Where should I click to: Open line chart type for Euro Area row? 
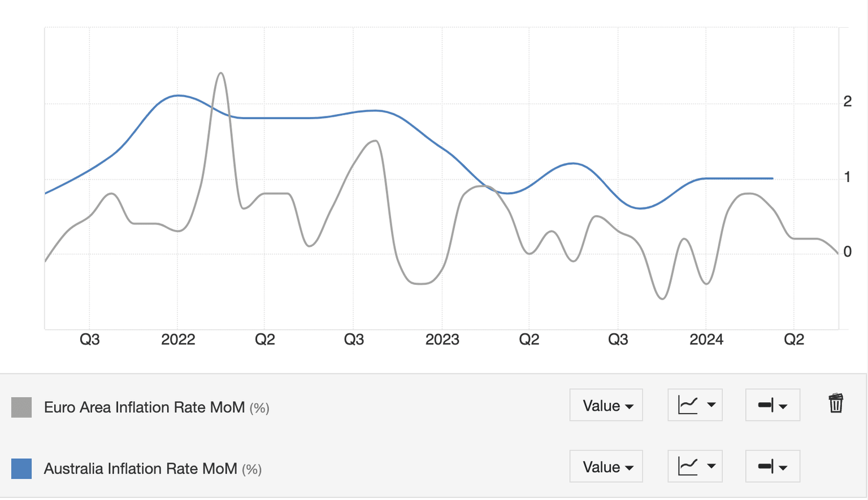coord(695,405)
